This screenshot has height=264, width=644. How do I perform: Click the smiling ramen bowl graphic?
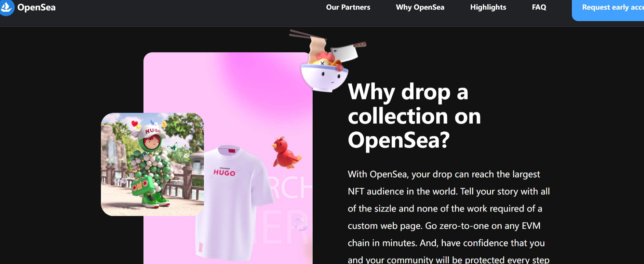coord(324,76)
